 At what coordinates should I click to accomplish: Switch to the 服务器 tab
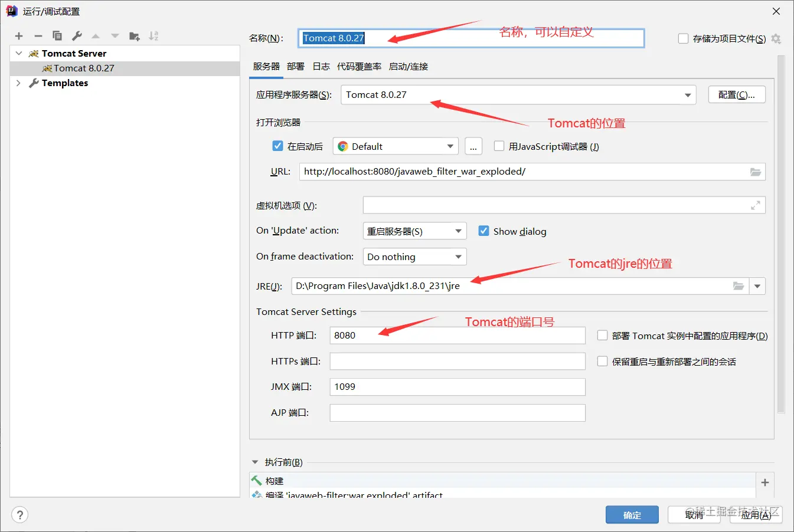pyautogui.click(x=266, y=66)
